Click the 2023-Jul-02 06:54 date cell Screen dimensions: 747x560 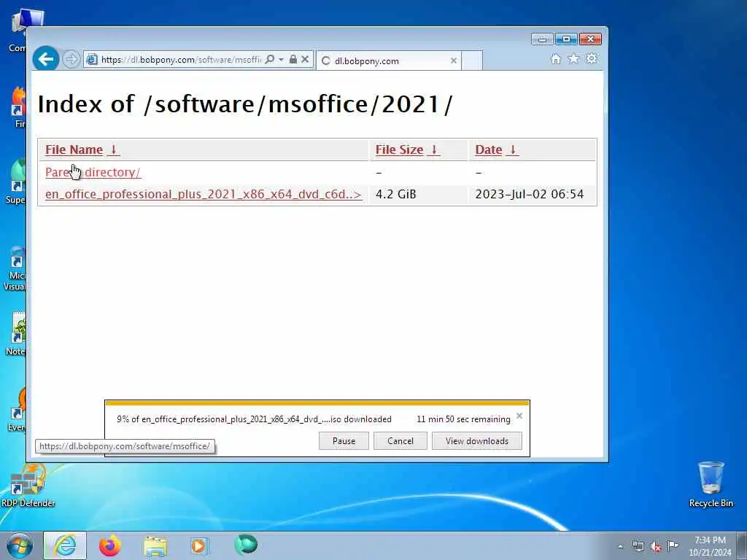click(530, 194)
